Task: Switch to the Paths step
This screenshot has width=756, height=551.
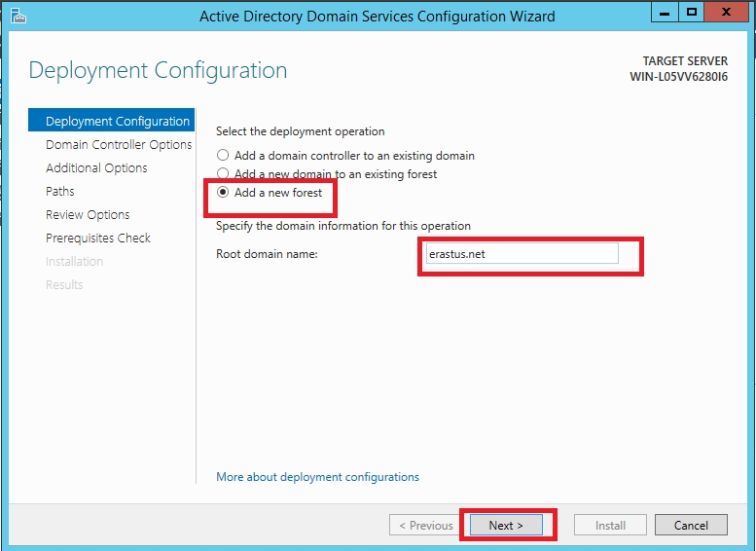Action: 59,191
